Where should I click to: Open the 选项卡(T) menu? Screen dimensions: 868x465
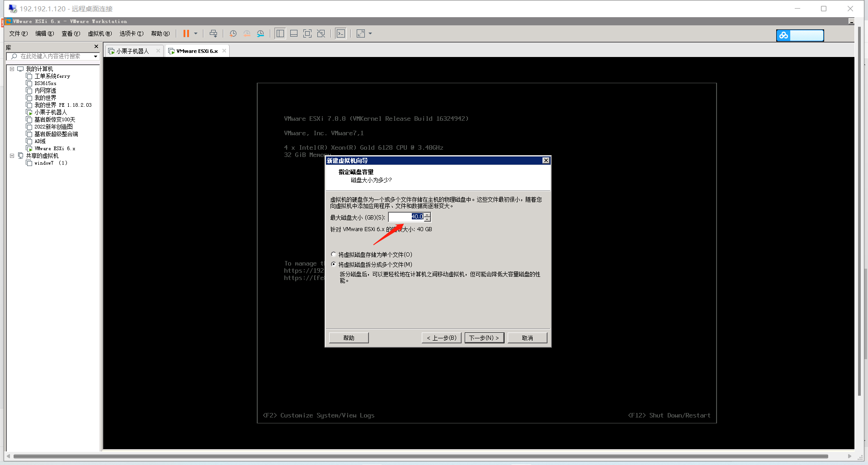pos(132,33)
